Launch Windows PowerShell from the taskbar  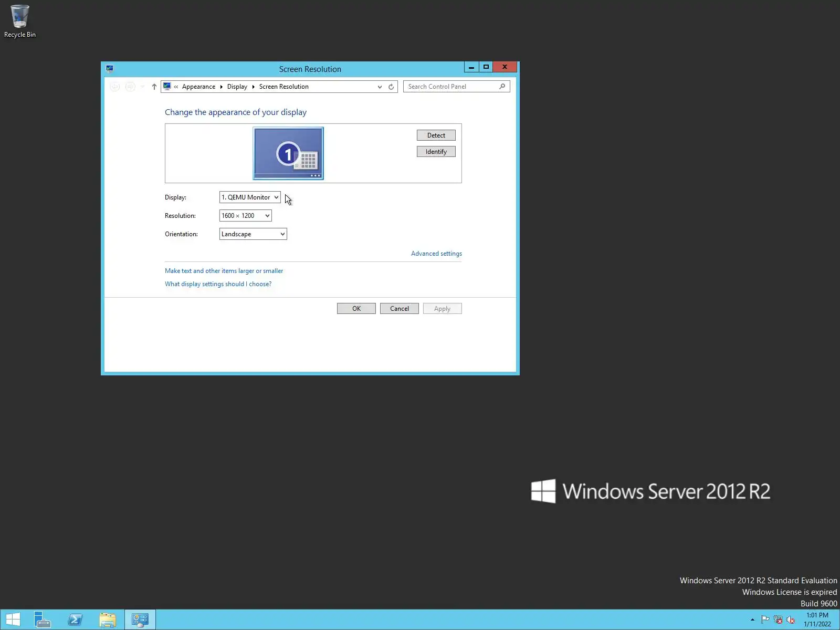tap(75, 619)
